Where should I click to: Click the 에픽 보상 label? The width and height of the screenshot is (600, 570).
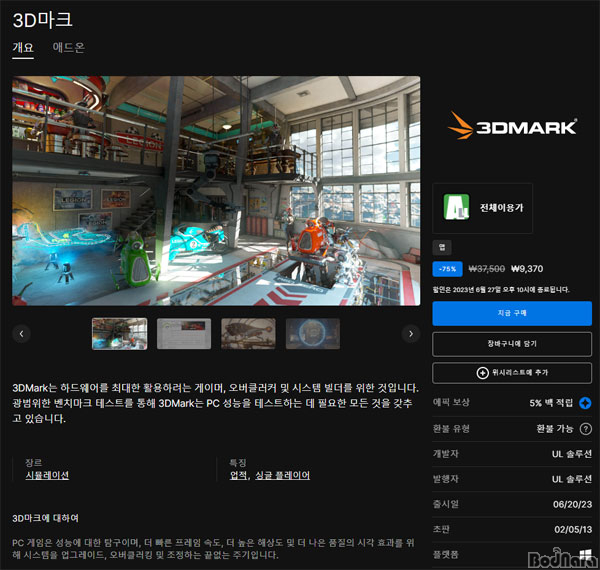(x=451, y=402)
